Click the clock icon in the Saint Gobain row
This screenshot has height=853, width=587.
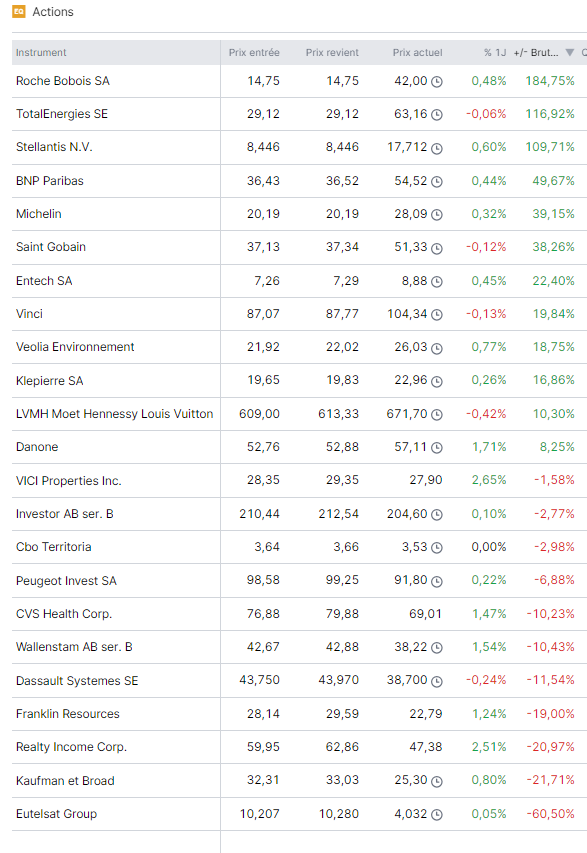point(436,248)
